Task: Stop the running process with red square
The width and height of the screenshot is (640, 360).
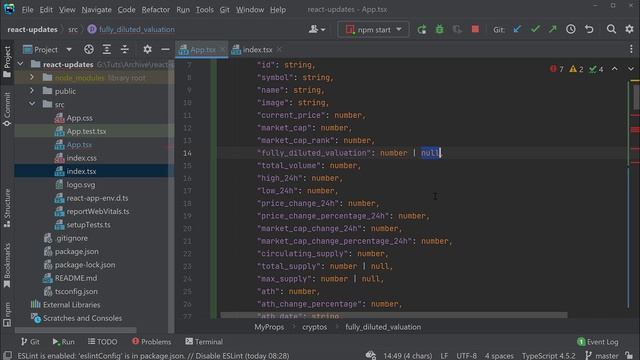Action: click(475, 29)
